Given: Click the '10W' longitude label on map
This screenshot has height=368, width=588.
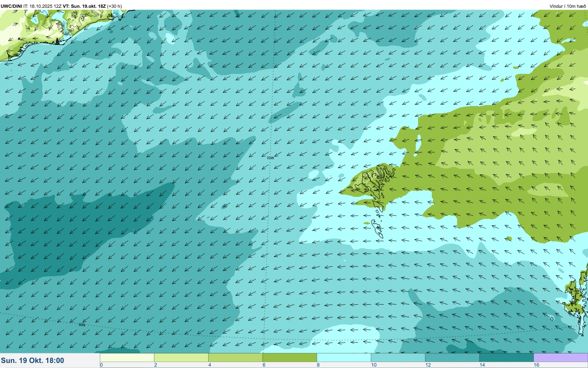Looking at the screenshot, I should [x=270, y=157].
